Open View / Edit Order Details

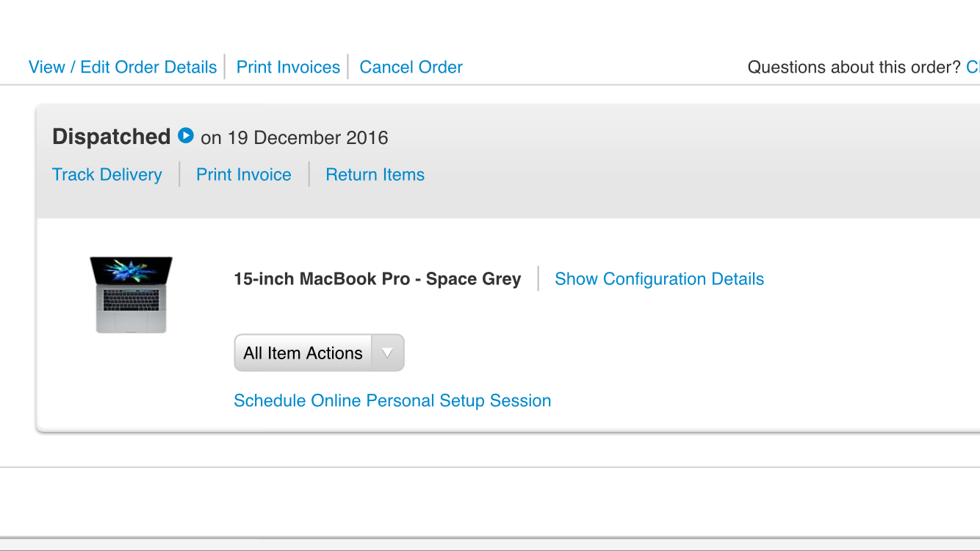point(123,67)
